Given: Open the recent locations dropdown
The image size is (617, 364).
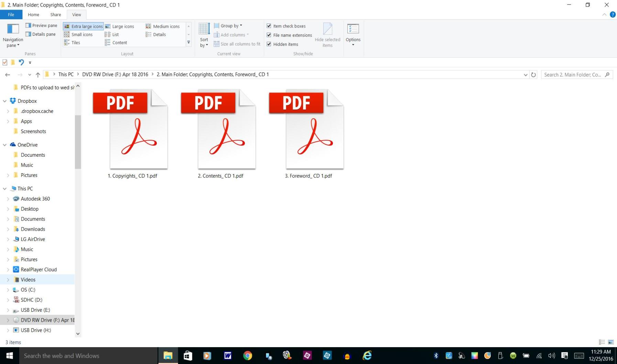Looking at the screenshot, I should click(30, 75).
